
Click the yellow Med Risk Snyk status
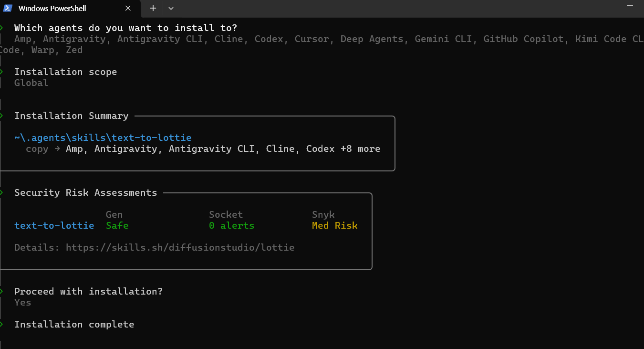pos(334,225)
